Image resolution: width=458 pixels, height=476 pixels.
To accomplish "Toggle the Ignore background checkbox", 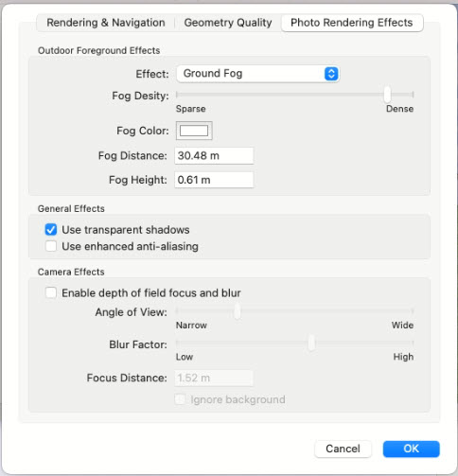I will (181, 399).
